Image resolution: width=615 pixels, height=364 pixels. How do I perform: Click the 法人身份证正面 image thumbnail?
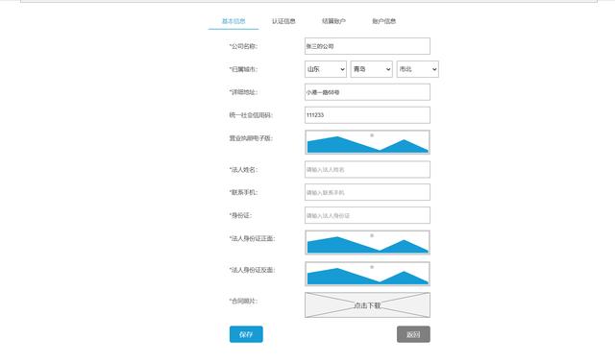pyautogui.click(x=367, y=242)
